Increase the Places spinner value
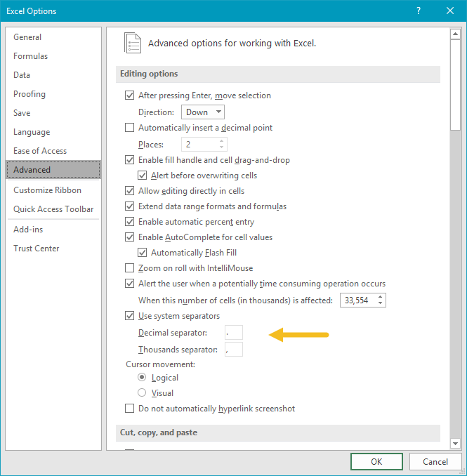 (222, 141)
